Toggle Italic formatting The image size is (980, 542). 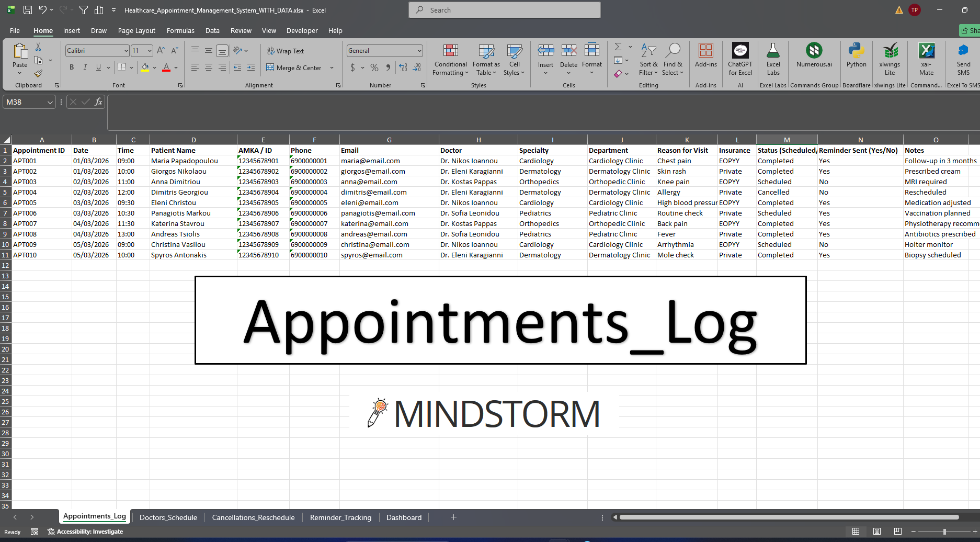click(85, 67)
